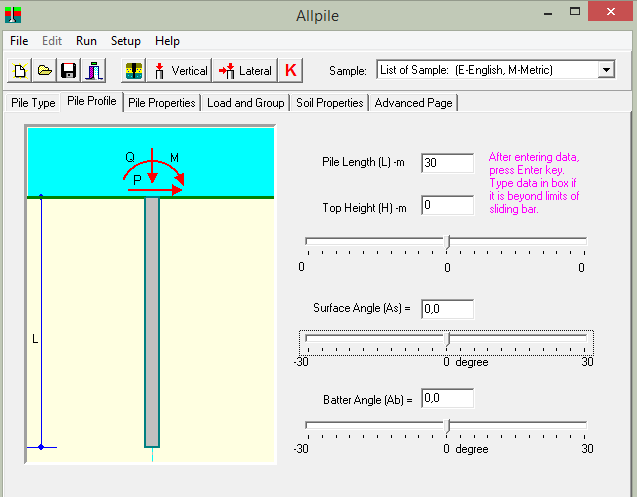Click the Surface Angle (As) input field
The image size is (637, 497).
click(448, 309)
